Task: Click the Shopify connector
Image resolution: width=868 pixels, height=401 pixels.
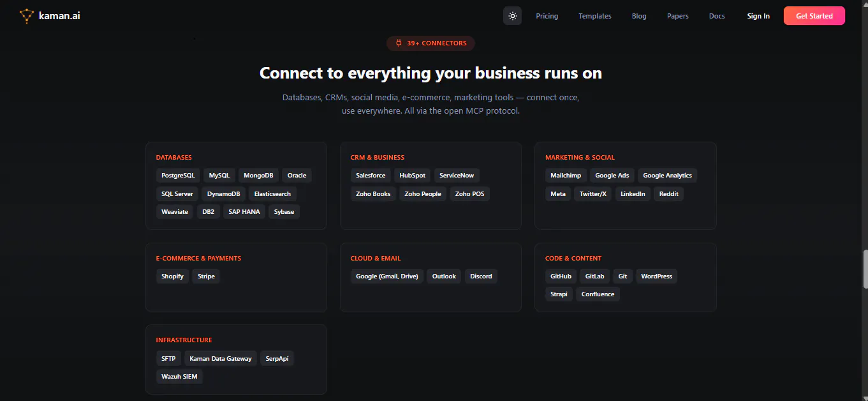Action: 172,276
